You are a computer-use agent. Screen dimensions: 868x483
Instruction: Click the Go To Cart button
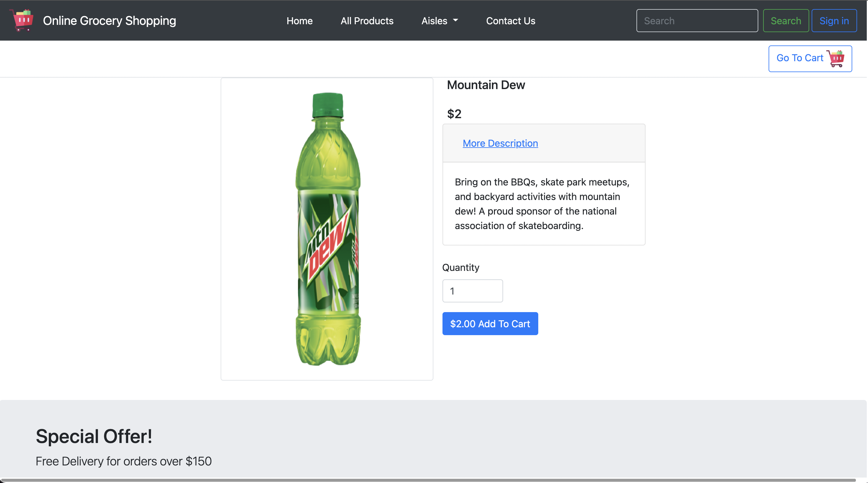point(810,58)
